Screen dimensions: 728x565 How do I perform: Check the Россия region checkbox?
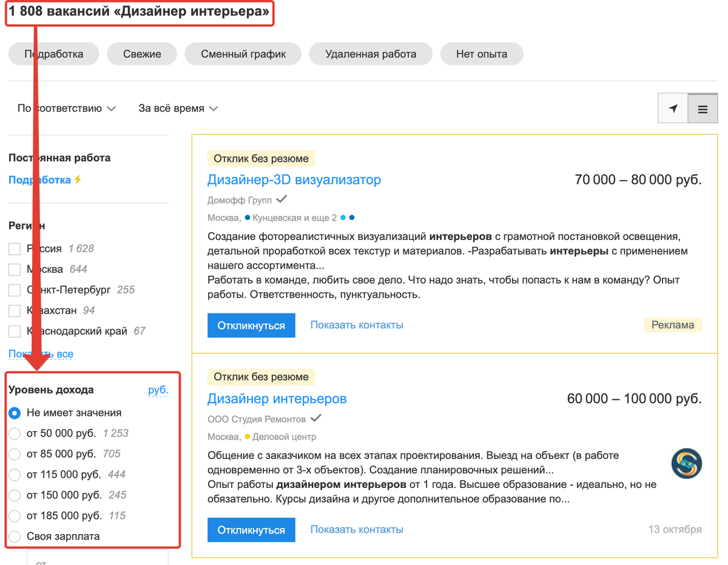click(15, 249)
